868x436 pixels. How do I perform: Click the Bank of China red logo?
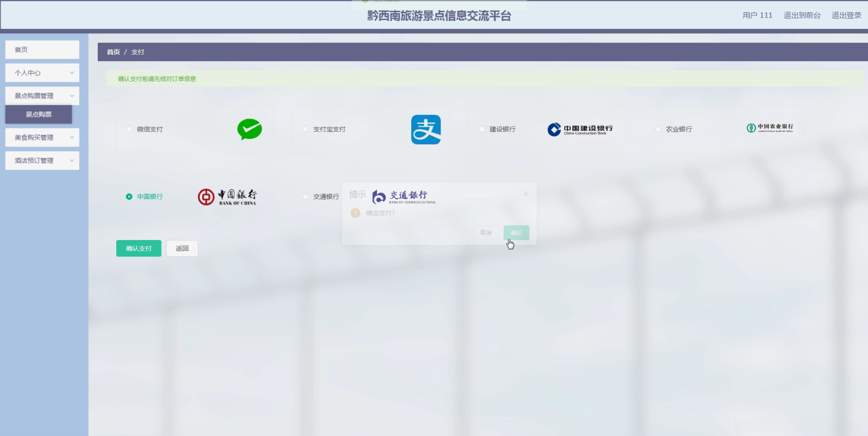pos(227,197)
